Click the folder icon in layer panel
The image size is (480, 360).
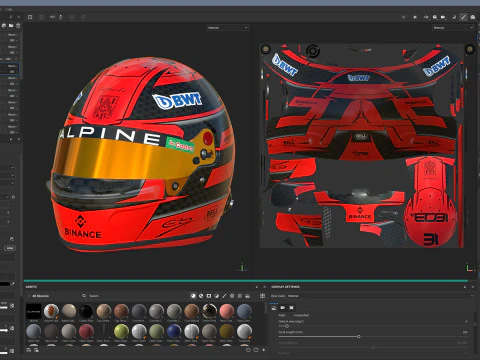pos(11,25)
